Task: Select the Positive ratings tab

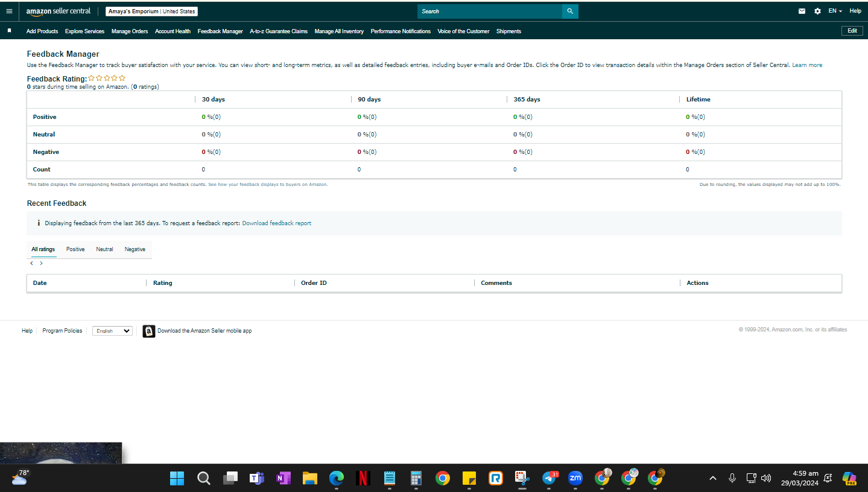Action: point(75,249)
